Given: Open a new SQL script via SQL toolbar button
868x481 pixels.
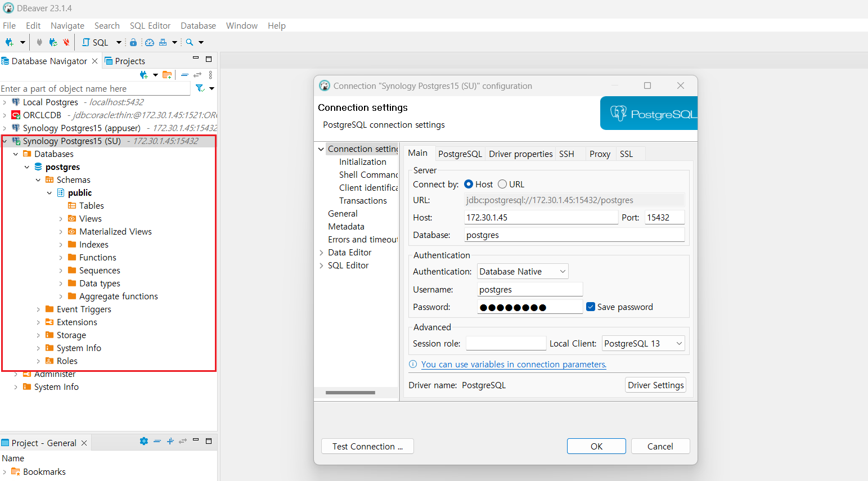Looking at the screenshot, I should pyautogui.click(x=96, y=42).
